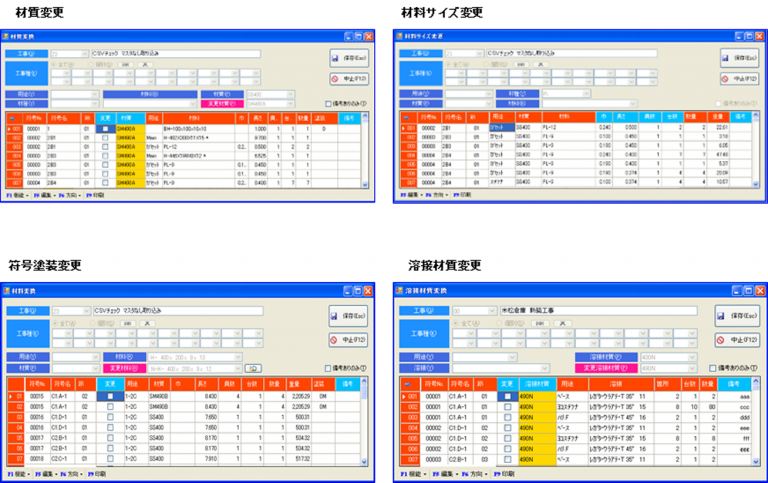The height and width of the screenshot is (483, 768).
Task: Click 中止(F12) cancel button in 材質変更 window
Action: coord(349,79)
